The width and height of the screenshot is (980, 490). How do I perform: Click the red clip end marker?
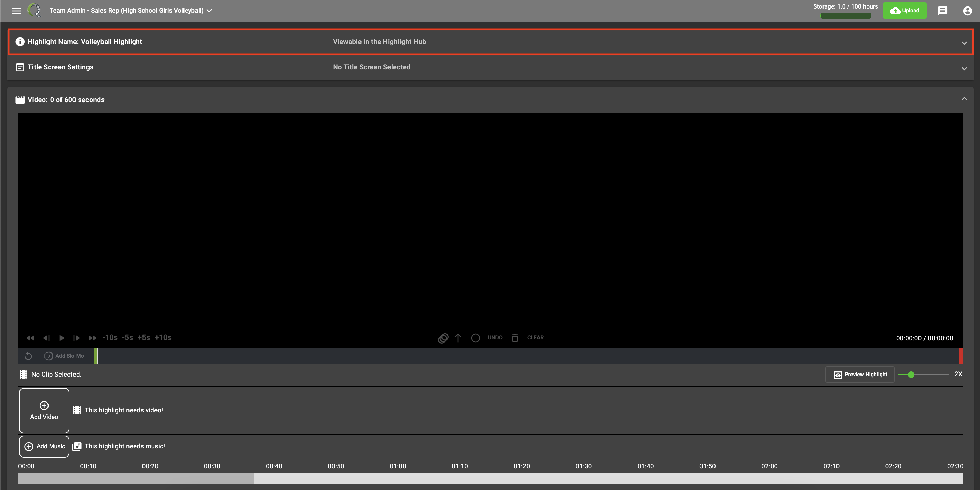[961, 356]
